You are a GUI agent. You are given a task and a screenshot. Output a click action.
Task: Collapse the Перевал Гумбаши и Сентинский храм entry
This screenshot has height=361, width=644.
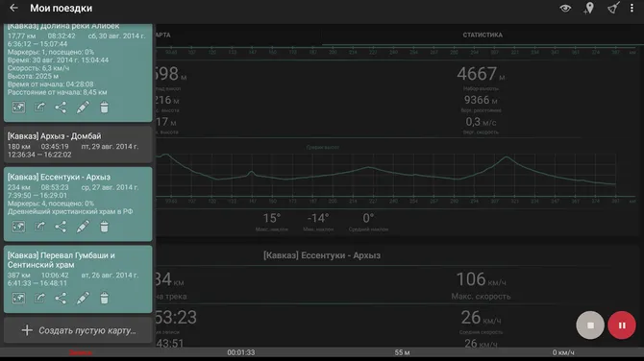pyautogui.click(x=78, y=279)
